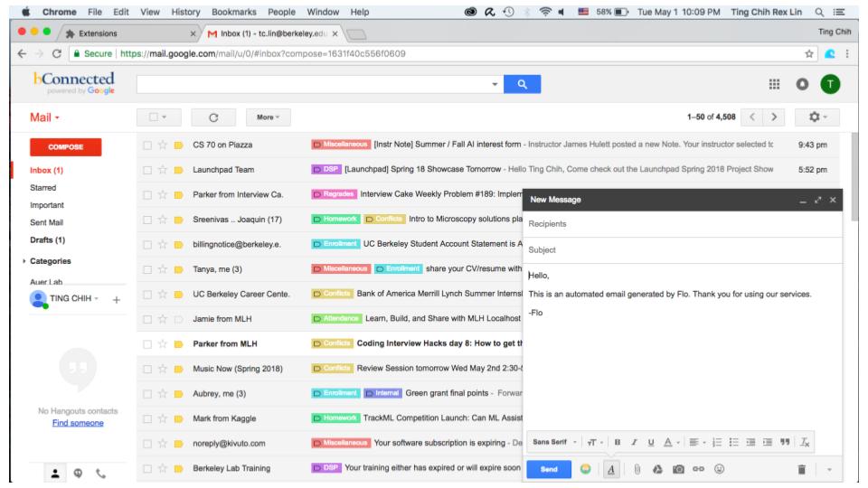Go to the next page of emails
Screen dimensions: 868x488
pos(774,117)
